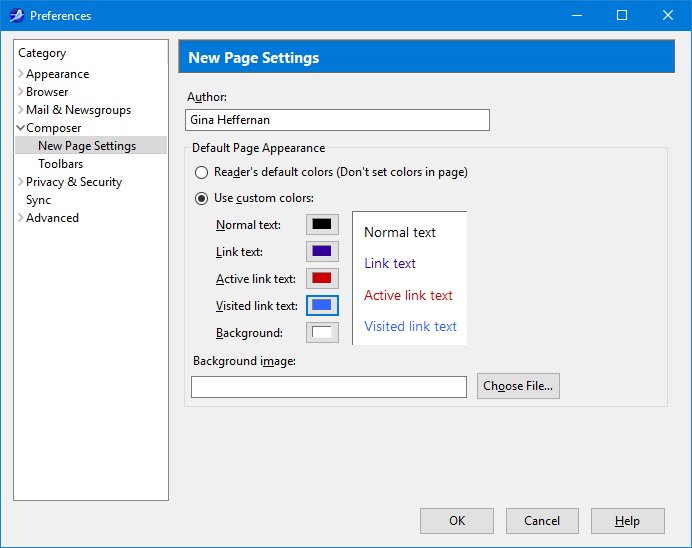692x548 pixels.
Task: Select Reader's default colors radio button
Action: point(201,172)
